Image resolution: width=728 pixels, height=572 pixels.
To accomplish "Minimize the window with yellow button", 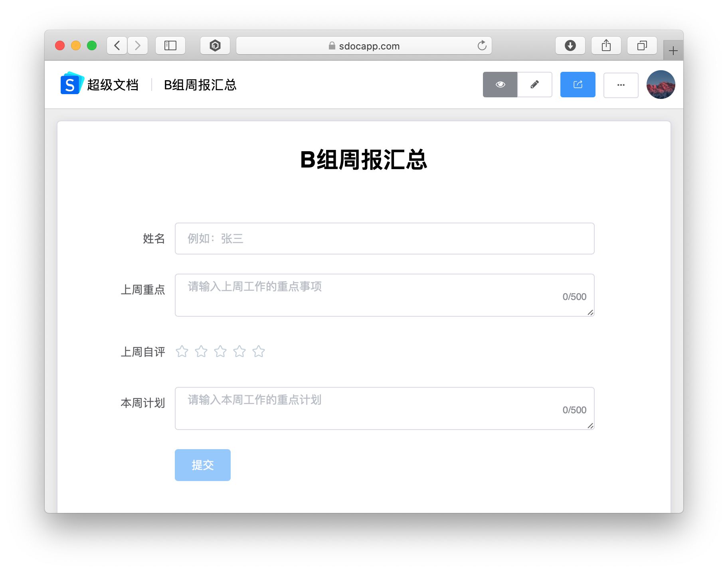I will (76, 45).
